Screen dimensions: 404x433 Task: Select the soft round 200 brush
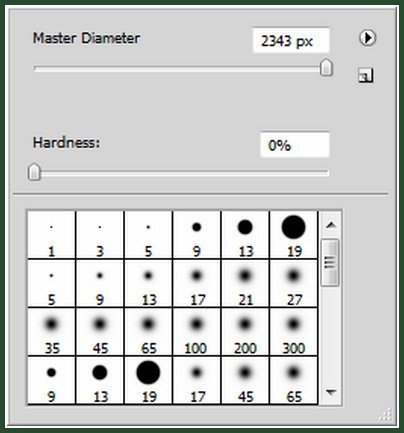pos(245,332)
